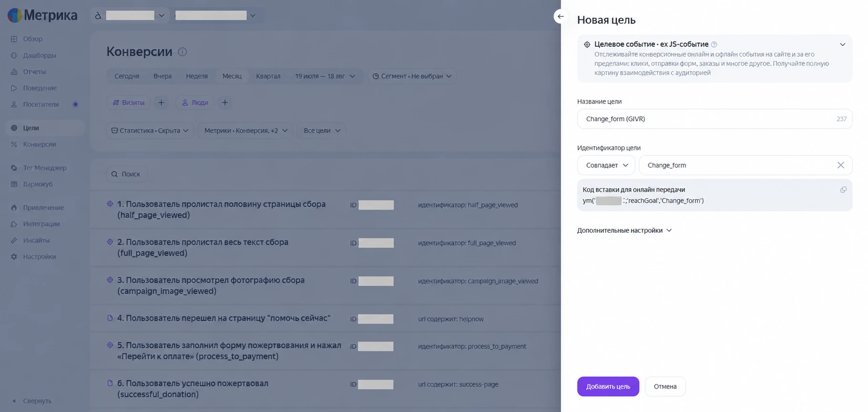This screenshot has width=868, height=412.
Task: Click the Отмена button
Action: click(x=665, y=387)
